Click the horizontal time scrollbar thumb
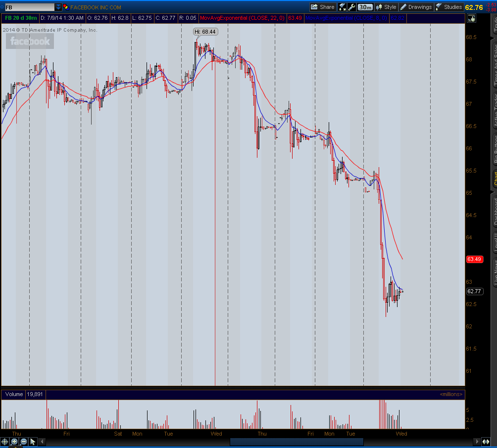Screen dimensions: 497x448 (297, 442)
